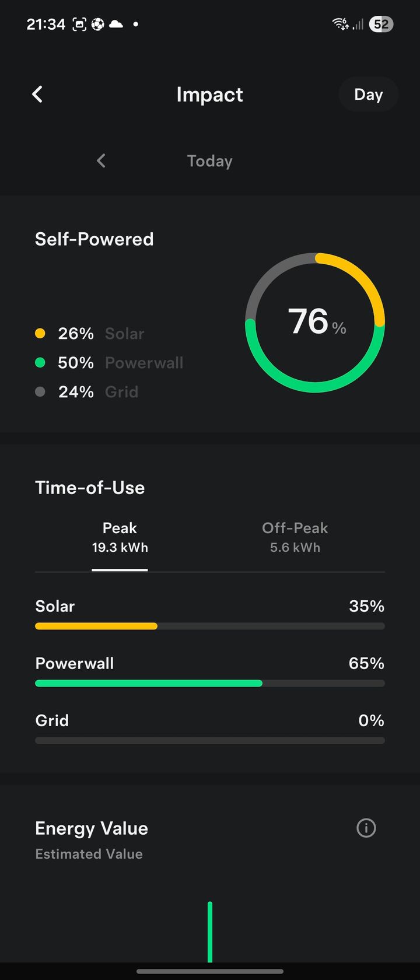
Task: Tap the green Powerwall legend dot
Action: click(40, 363)
